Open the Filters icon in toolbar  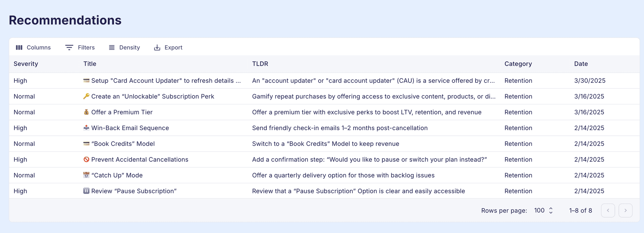(69, 48)
